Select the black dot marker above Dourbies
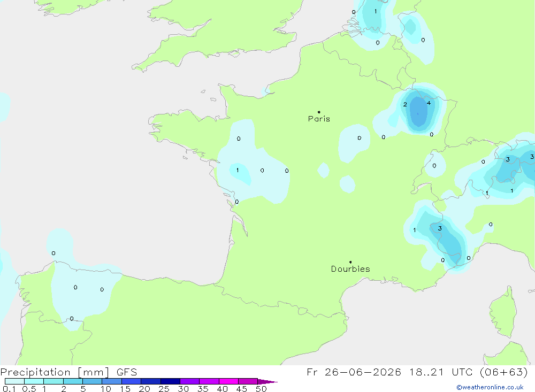This screenshot has height=392, width=535. (350, 262)
